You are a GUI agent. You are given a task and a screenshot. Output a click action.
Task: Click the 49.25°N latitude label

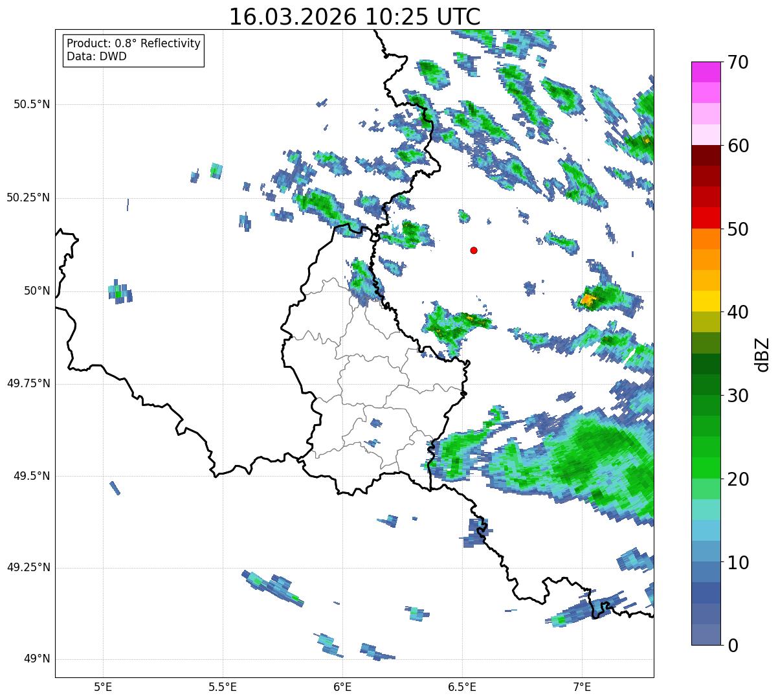28,567
